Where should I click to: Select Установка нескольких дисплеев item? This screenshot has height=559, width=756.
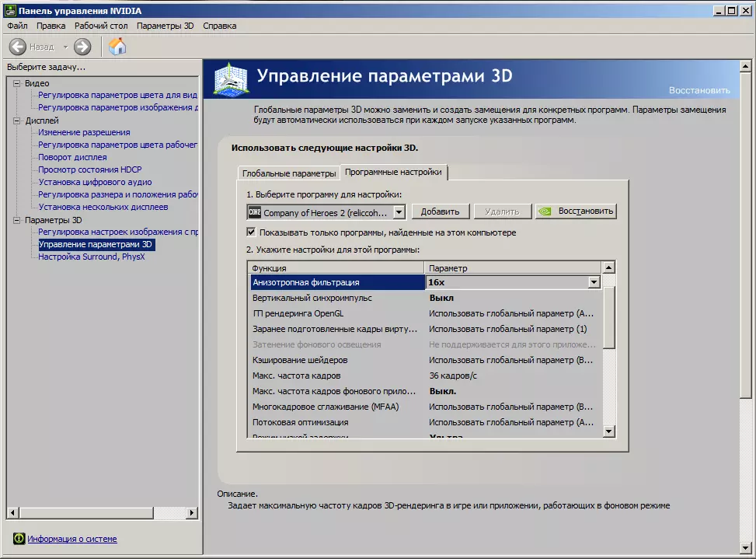coord(103,207)
